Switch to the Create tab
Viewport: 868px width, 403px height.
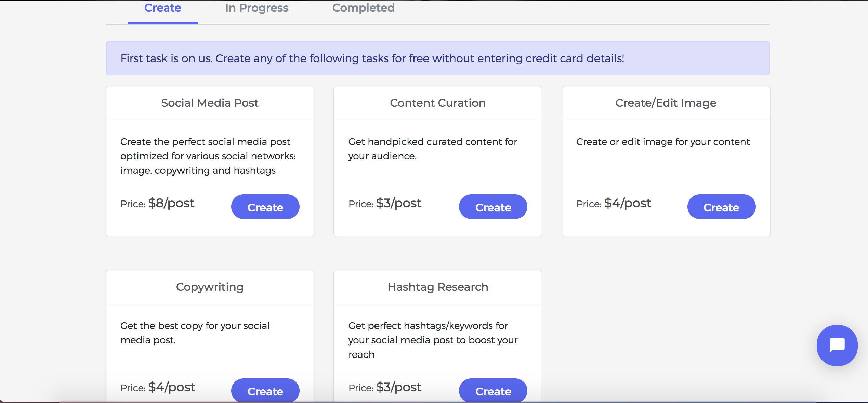[163, 8]
